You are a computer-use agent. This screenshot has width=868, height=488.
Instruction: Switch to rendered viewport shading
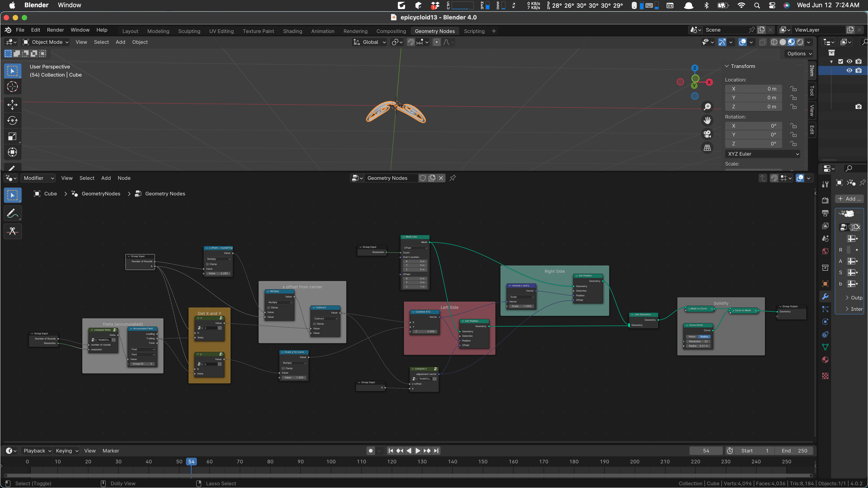pos(800,42)
